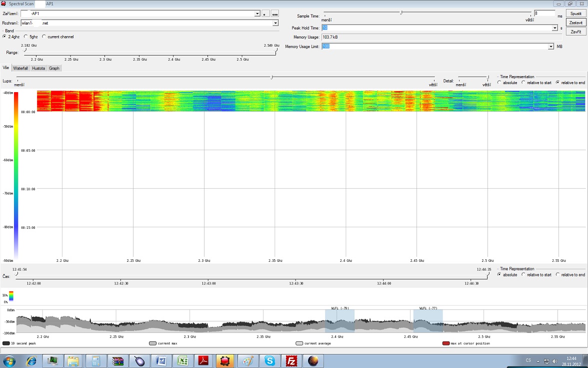Click the Čas start handle at 12:41:54
Image resolution: width=588 pixels, height=368 pixels.
pos(16,274)
